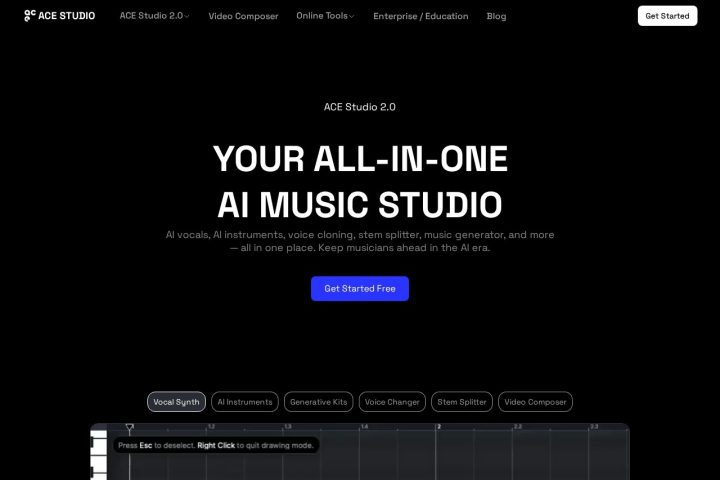The height and width of the screenshot is (480, 720).
Task: Expand the ACE Studio 2.0 dropdown menu
Action: point(154,16)
